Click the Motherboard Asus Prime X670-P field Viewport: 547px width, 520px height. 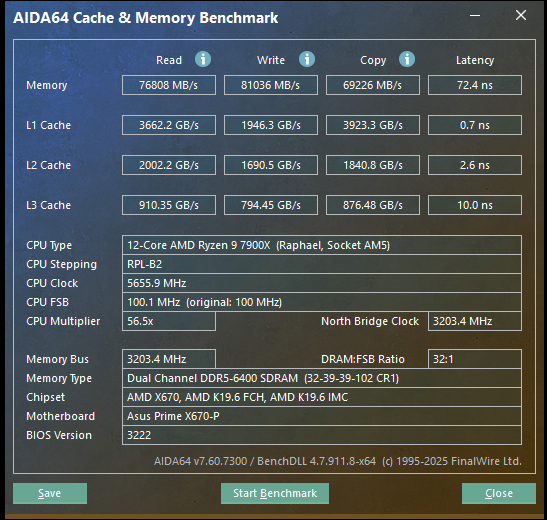[x=322, y=416]
